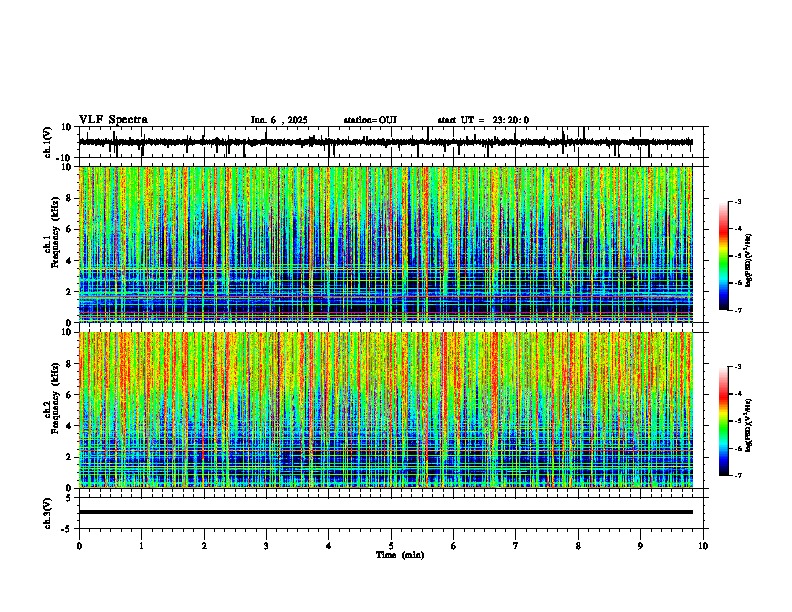Click the "7" tick label on Time axis

516,546
